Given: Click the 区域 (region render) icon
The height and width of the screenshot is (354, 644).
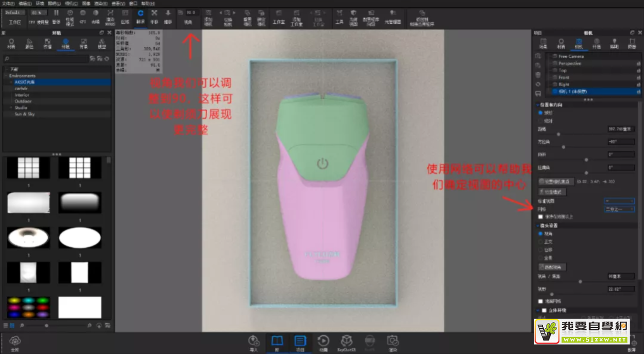Looking at the screenshot, I should pyautogui.click(x=125, y=13).
